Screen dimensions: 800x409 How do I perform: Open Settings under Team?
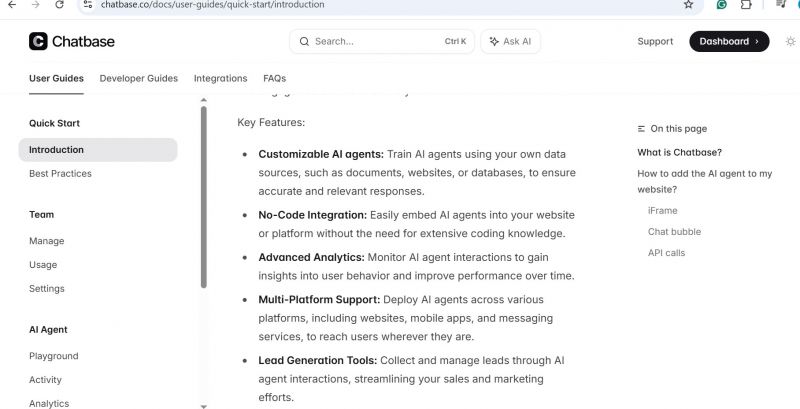46,288
